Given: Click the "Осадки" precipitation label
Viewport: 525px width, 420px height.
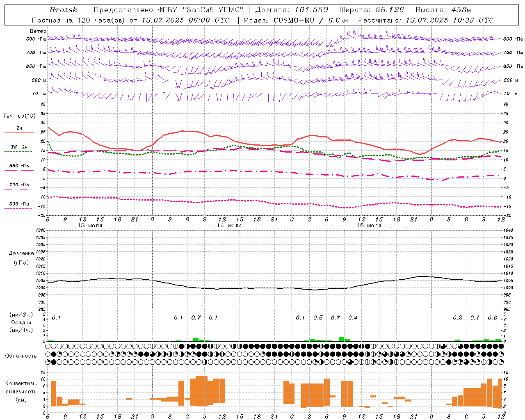Looking at the screenshot, I should click(21, 322).
